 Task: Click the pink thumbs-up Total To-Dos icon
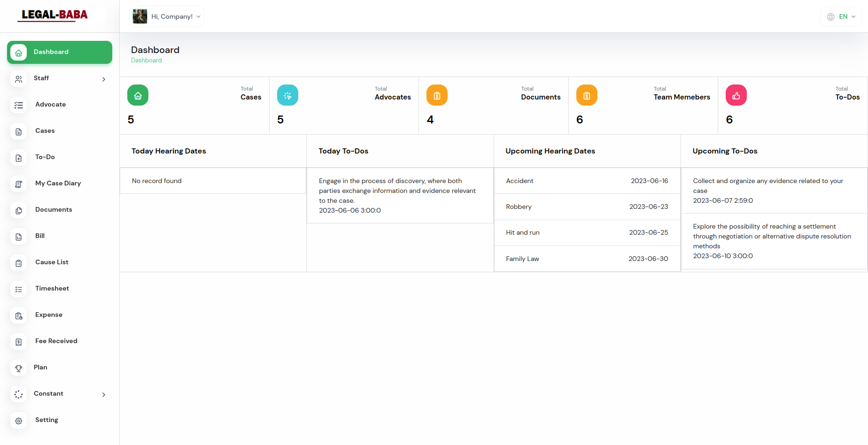tap(736, 95)
